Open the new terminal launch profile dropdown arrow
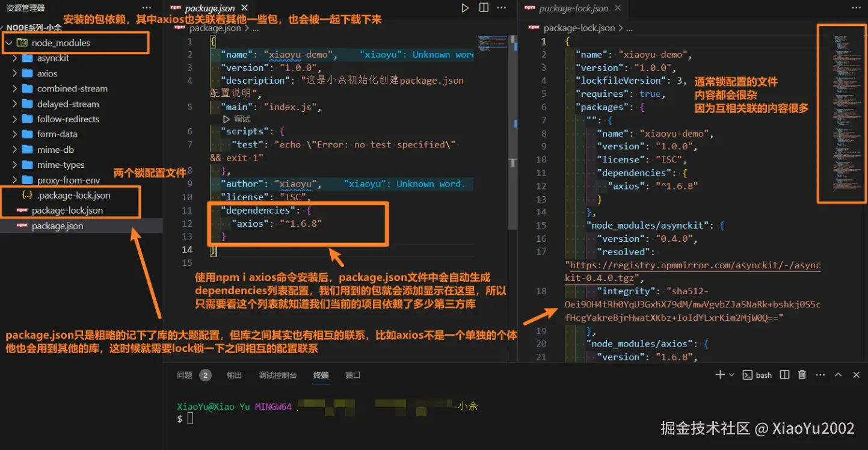The width and height of the screenshot is (868, 450). click(x=731, y=375)
